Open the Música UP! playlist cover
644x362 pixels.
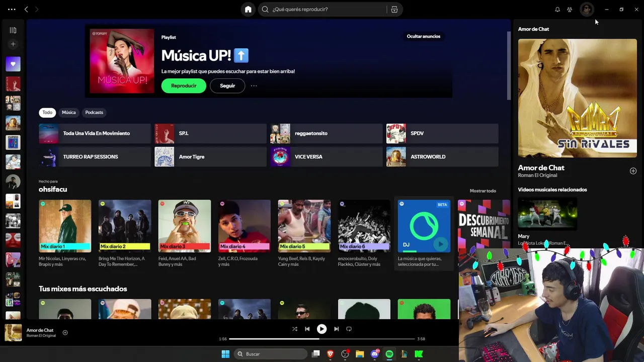pos(122,61)
